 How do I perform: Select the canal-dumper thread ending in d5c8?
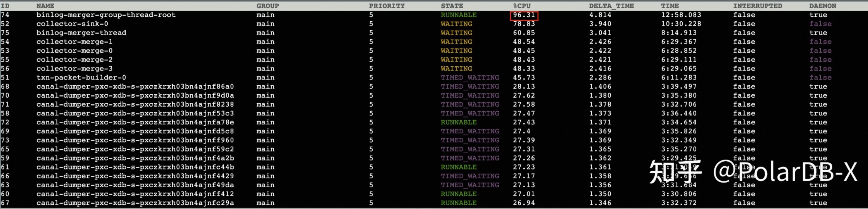point(135,131)
